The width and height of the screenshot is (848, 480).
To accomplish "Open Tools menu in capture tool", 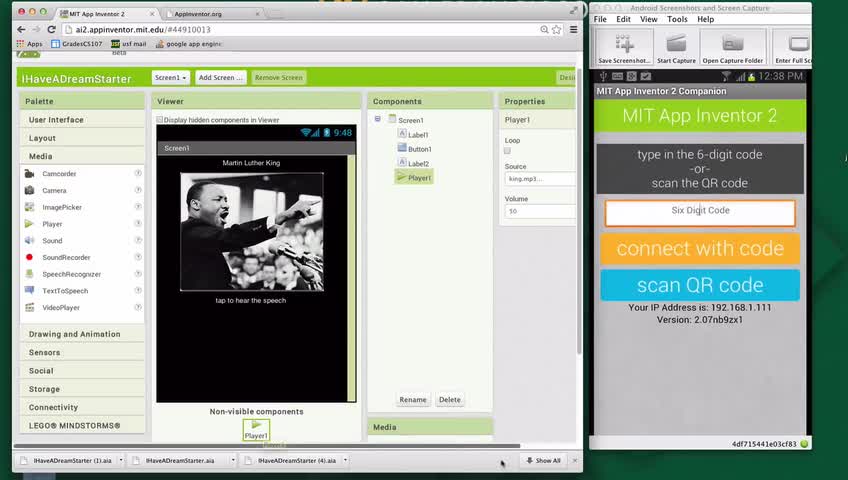I will (677, 19).
